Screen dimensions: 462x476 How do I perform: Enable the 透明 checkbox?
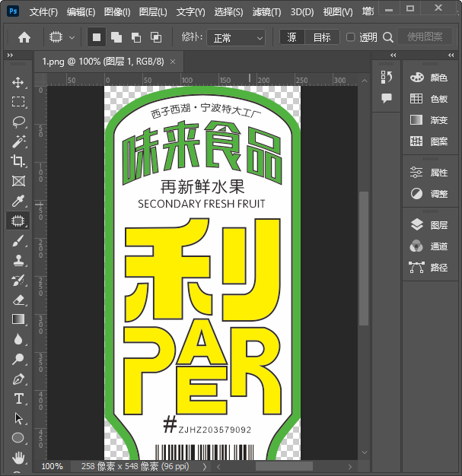pyautogui.click(x=350, y=37)
